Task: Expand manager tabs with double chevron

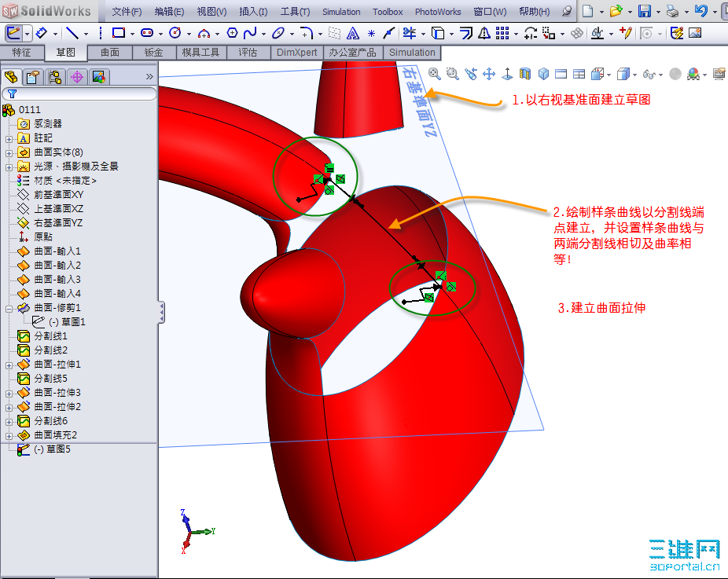Action: pos(149,76)
